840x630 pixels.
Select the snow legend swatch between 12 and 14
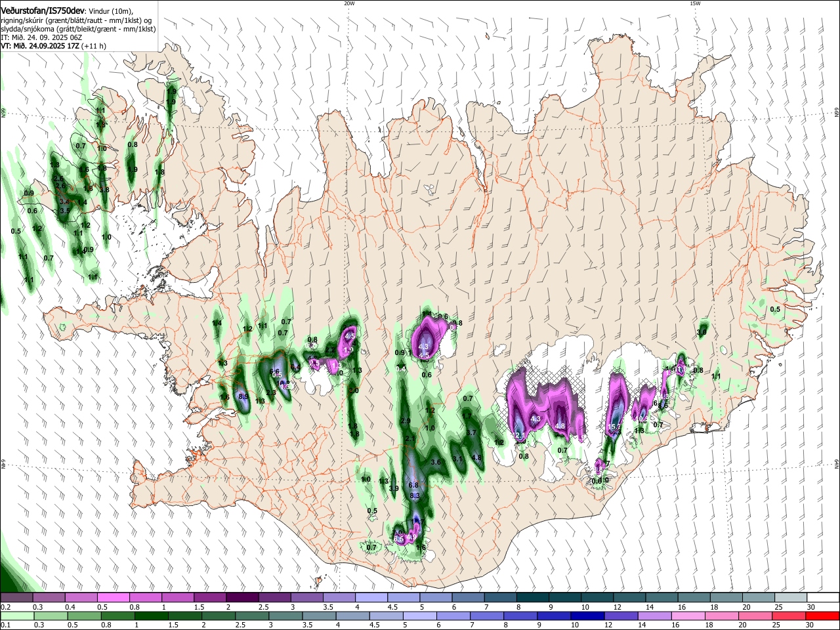(629, 597)
